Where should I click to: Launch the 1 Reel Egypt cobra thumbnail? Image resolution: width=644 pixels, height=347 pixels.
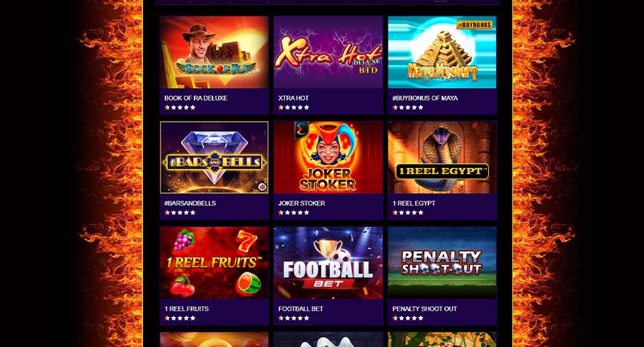coord(442,157)
